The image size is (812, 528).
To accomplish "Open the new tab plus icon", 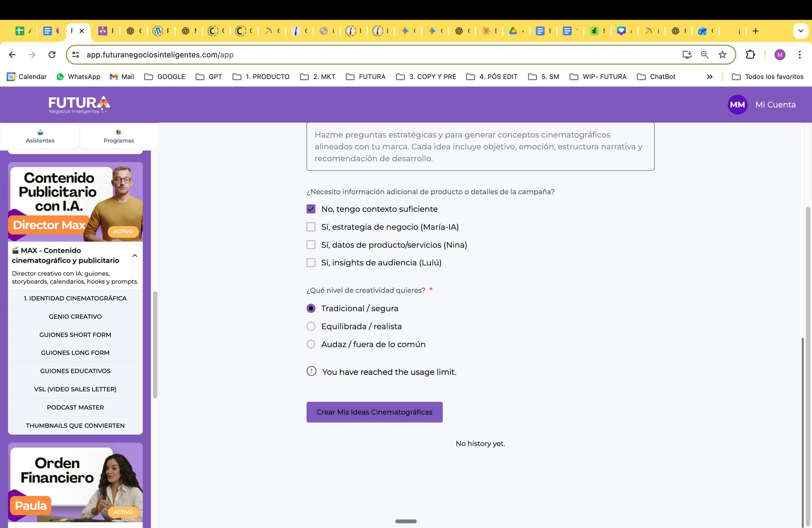I will [x=756, y=31].
